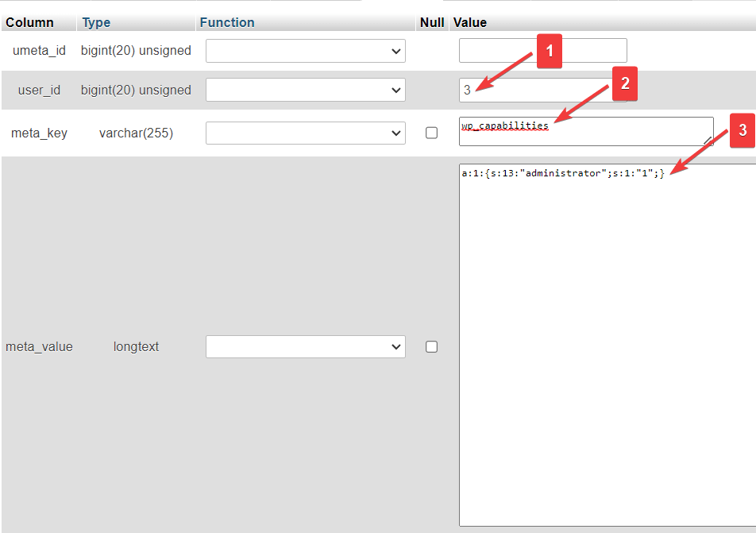The width and height of the screenshot is (756, 533).
Task: Click the meta_key textarea resize handle
Action: 709,140
